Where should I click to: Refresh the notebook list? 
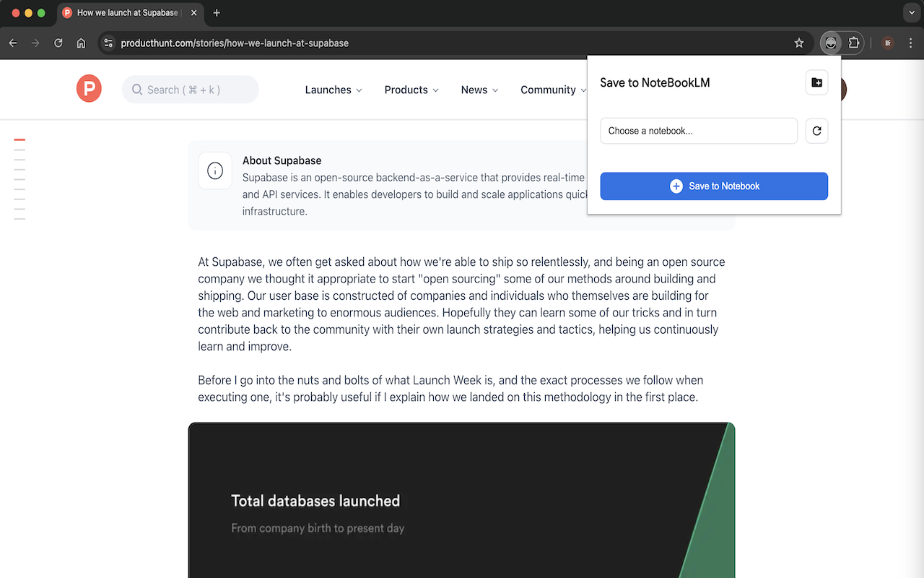tap(816, 131)
